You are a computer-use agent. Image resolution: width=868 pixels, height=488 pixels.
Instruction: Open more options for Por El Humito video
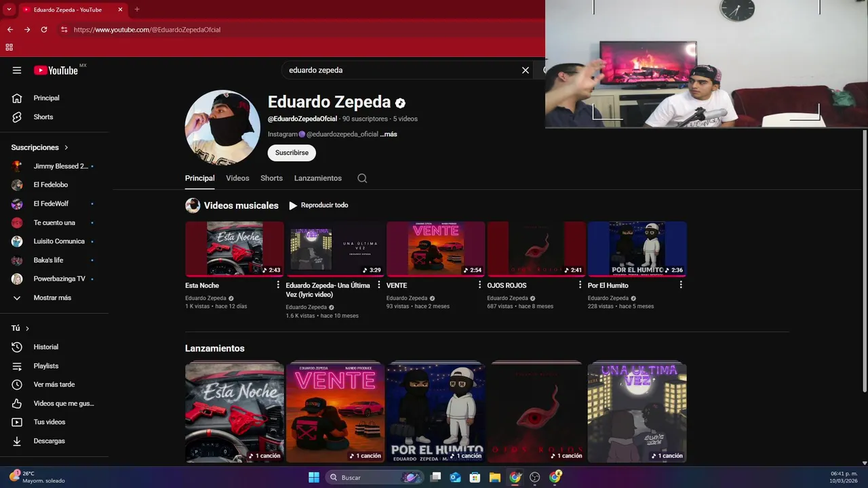681,285
